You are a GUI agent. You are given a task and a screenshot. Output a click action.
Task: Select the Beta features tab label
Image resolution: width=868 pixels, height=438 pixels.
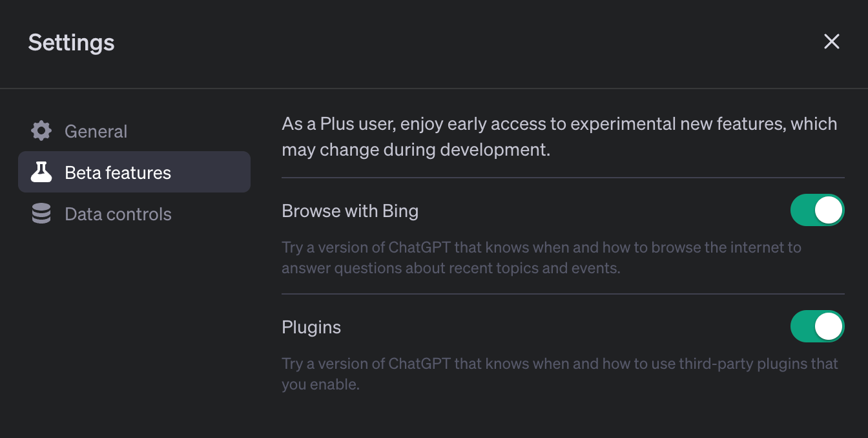click(118, 172)
